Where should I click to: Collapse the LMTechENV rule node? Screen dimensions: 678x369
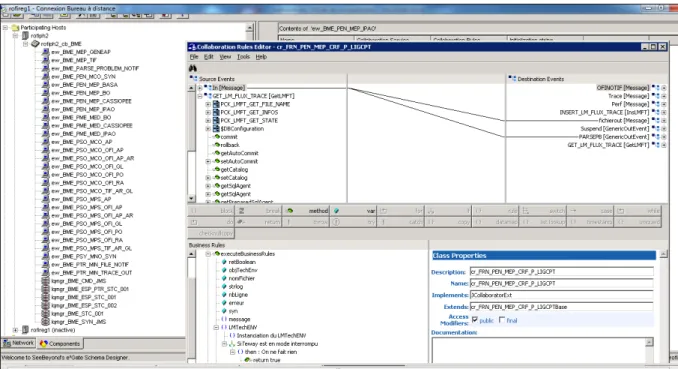[216, 327]
